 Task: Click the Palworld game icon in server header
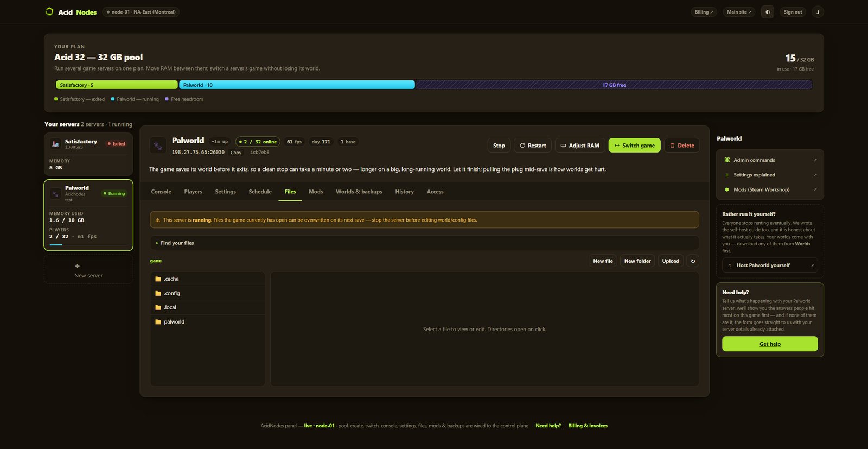click(158, 146)
